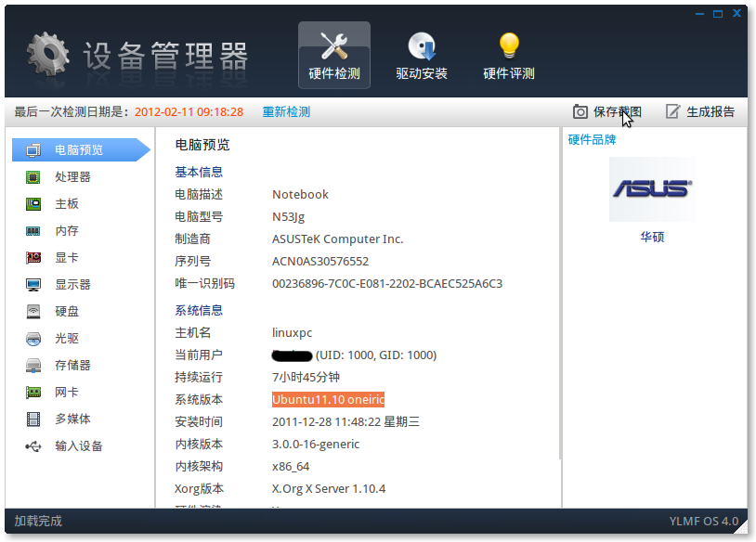Switch to the 驱动安装 driver install tab
The width and height of the screenshot is (756, 542).
[x=422, y=55]
